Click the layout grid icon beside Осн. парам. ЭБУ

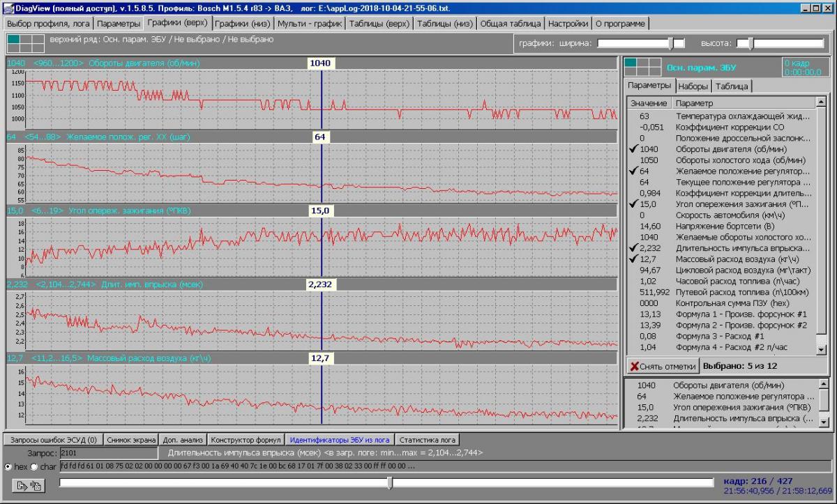coord(642,67)
